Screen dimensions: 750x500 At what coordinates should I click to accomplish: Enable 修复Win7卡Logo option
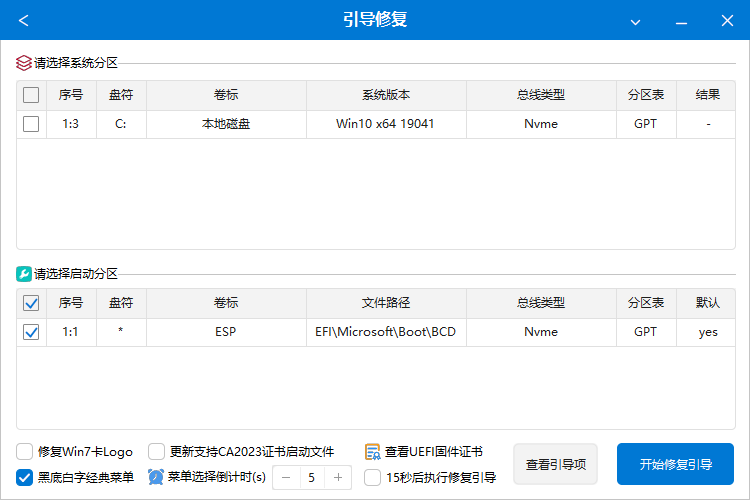[24, 451]
